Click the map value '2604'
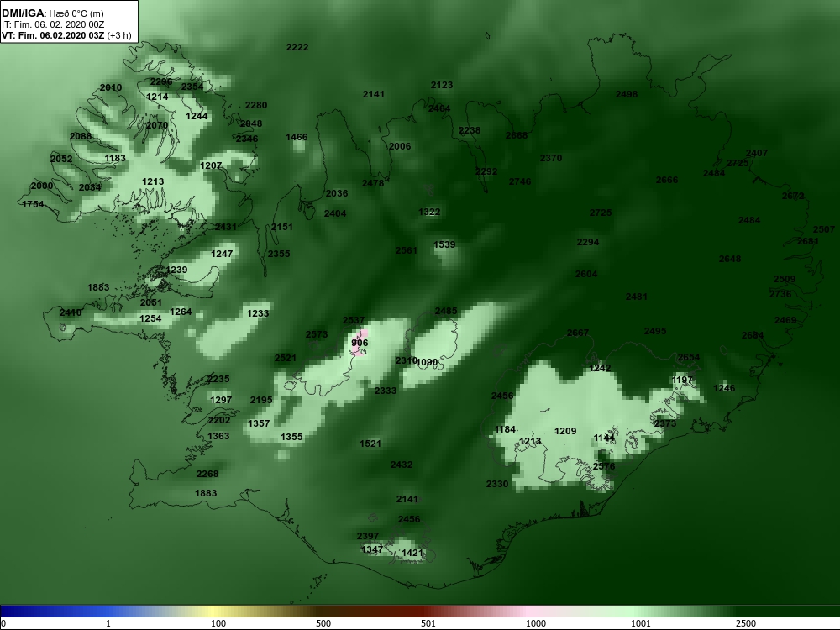 [586, 274]
